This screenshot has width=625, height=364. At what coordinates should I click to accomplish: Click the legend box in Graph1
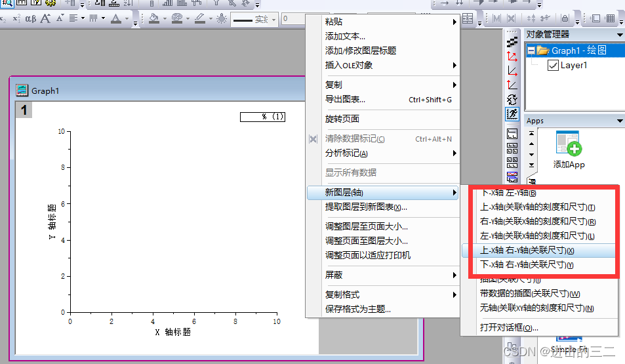pyautogui.click(x=263, y=117)
